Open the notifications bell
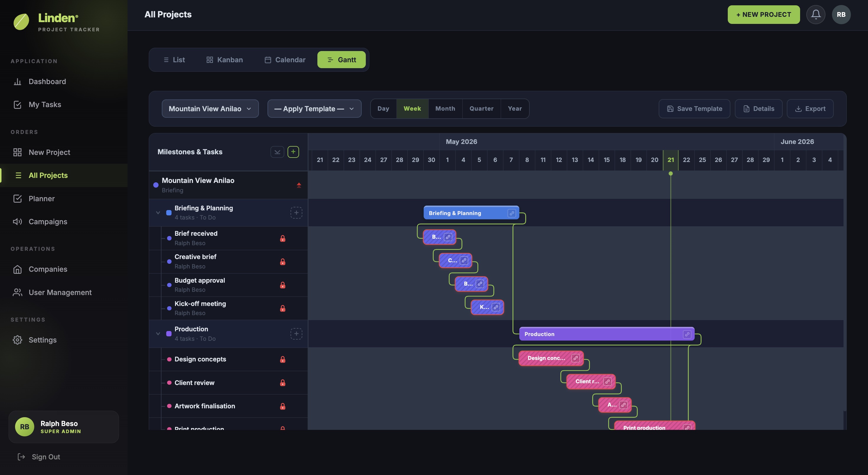Screen dimensions: 868x475 point(815,14)
